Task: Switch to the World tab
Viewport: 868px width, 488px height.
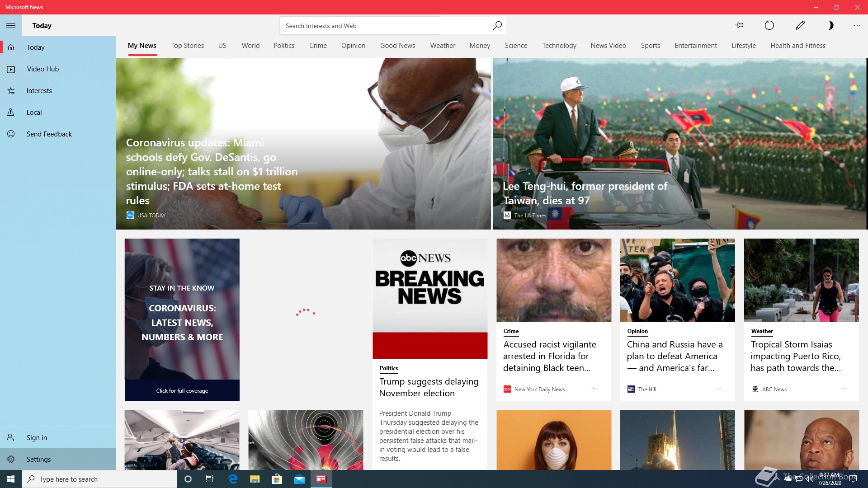Action: 250,46
